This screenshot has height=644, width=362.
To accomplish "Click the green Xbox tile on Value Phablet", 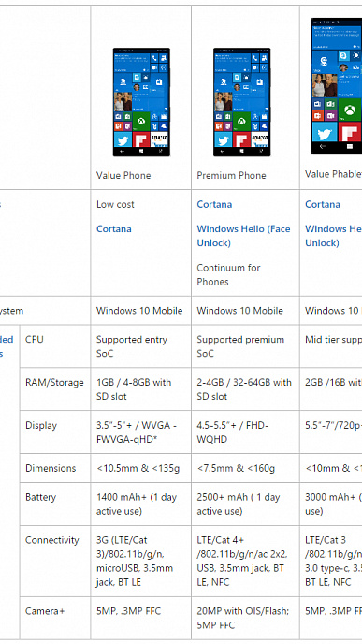I will coord(349,110).
